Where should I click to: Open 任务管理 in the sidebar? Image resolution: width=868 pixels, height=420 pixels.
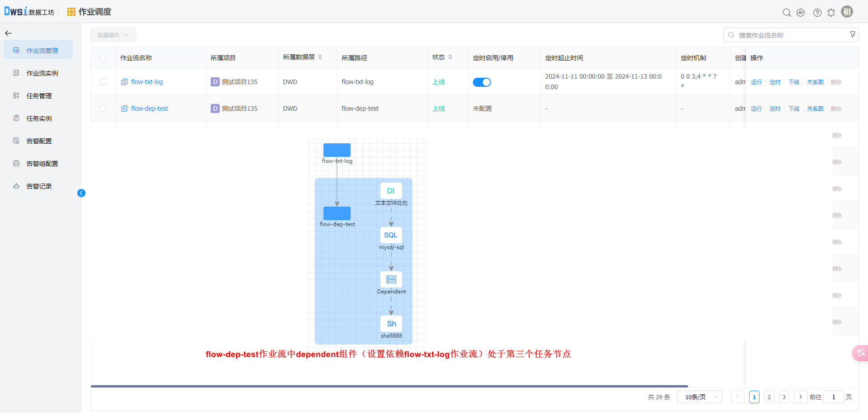point(39,96)
